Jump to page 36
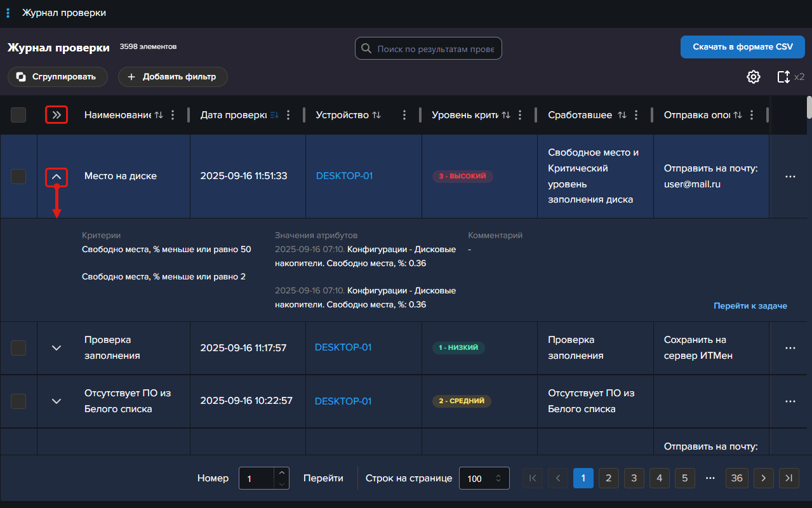This screenshot has width=812, height=508. click(x=736, y=478)
